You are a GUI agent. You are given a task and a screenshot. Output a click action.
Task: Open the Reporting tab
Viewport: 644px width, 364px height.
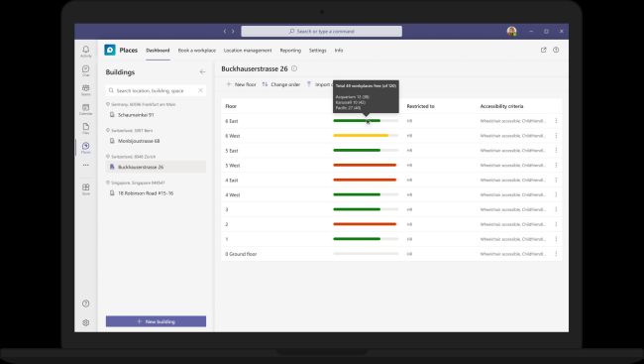290,51
